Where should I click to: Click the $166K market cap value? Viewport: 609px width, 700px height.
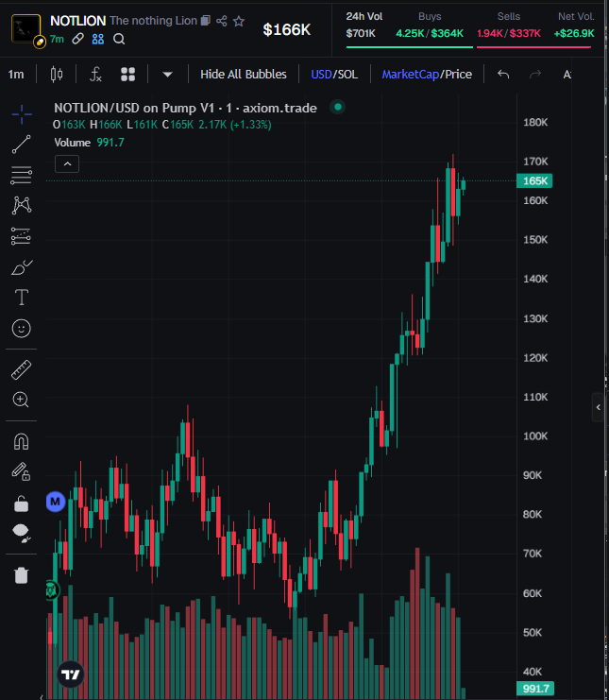(286, 30)
